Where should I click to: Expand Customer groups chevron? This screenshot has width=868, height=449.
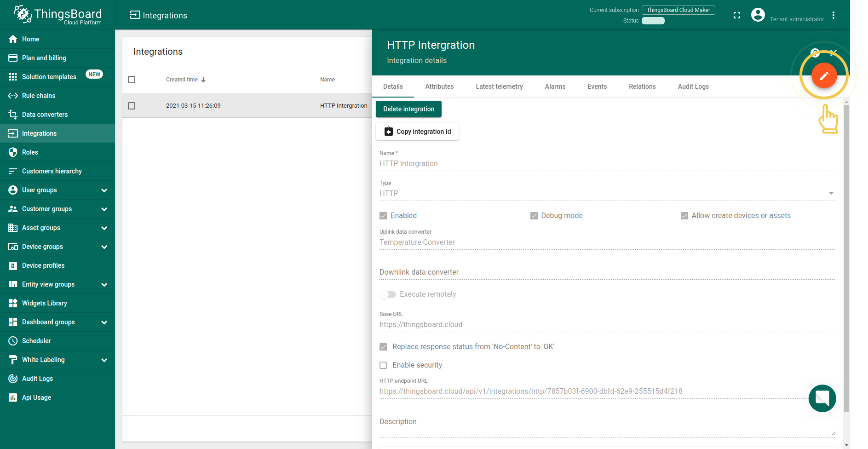pyautogui.click(x=104, y=209)
